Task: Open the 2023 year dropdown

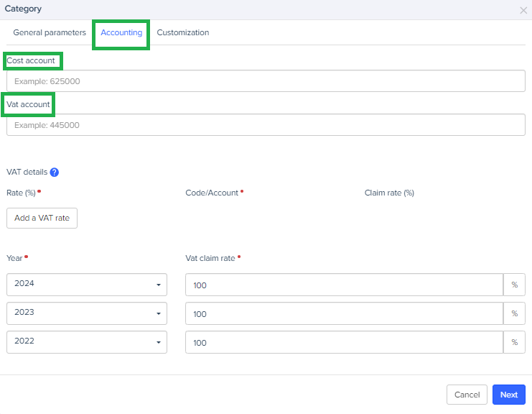Action: [x=86, y=313]
